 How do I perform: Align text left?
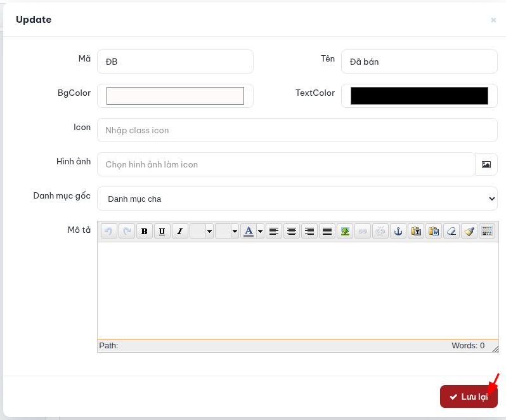[x=274, y=231]
